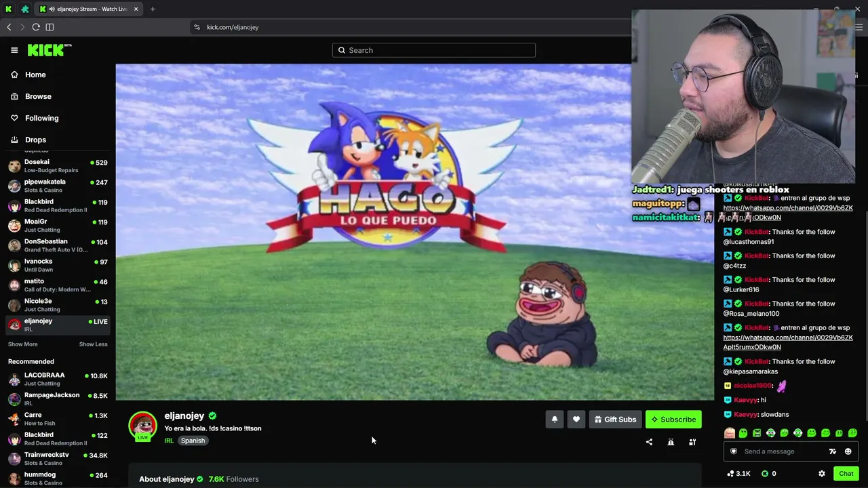Open the stream tools icon
Screen dimensions: 868x488
tap(692, 442)
